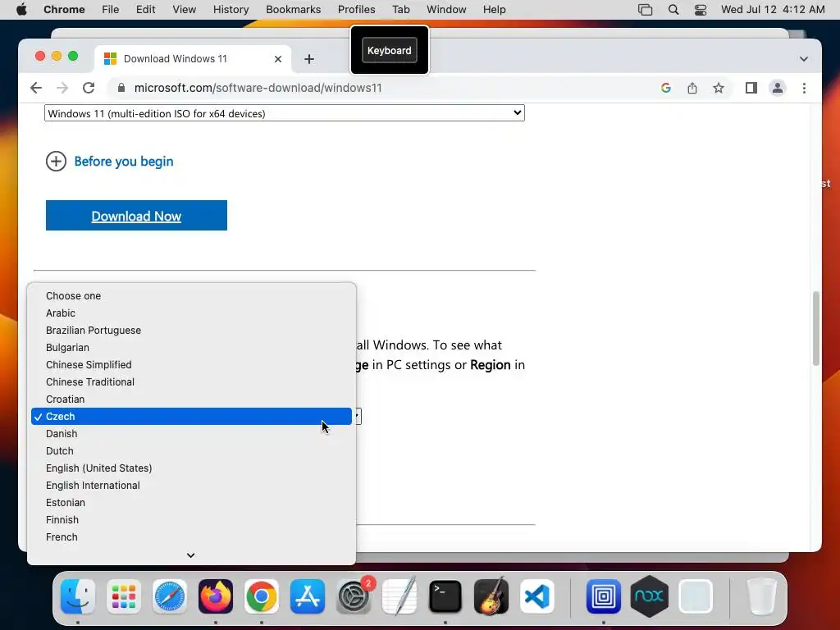Click the Before you begin link
This screenshot has height=630, width=840.
pos(124,162)
